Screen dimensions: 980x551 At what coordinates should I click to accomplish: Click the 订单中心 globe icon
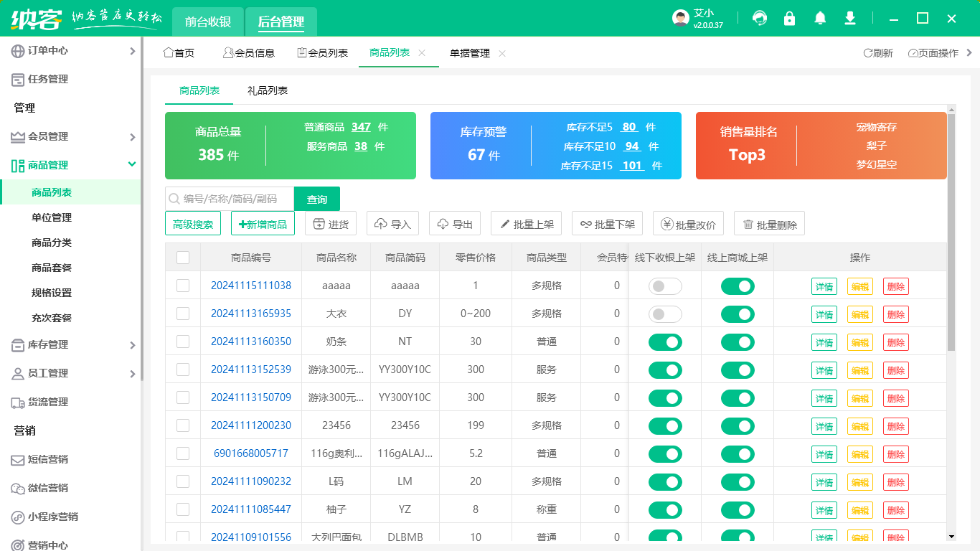(x=18, y=51)
